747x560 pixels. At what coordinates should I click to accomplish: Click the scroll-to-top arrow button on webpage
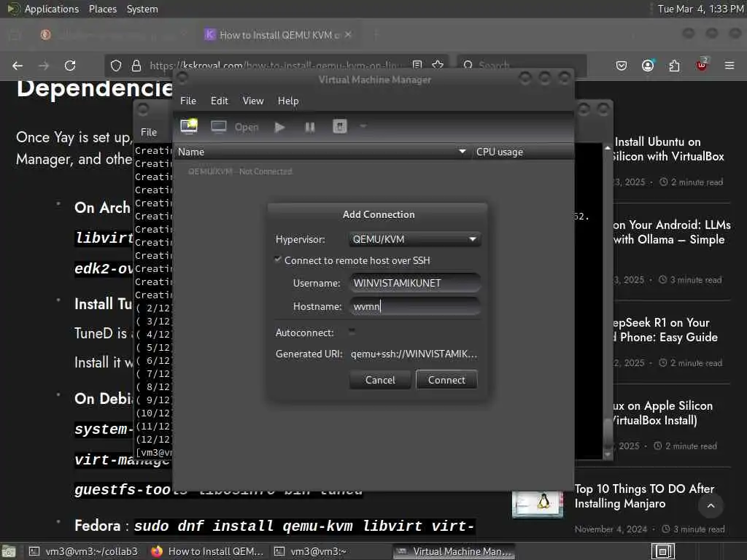(x=711, y=506)
